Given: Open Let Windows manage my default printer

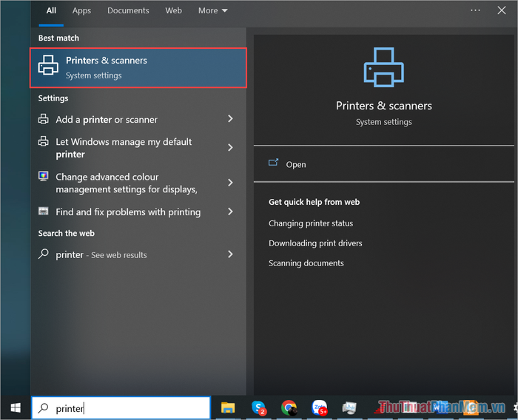Looking at the screenshot, I should tap(138, 148).
